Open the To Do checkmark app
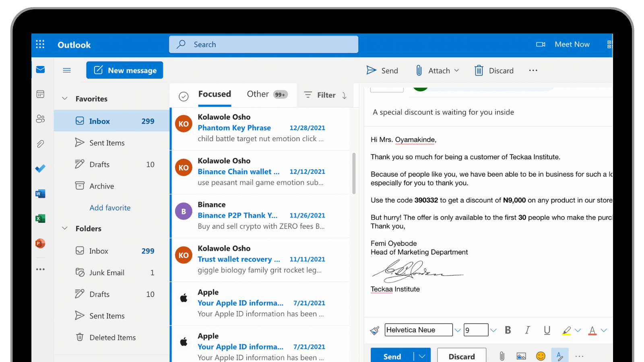This screenshot has height=362, width=644. point(40,169)
